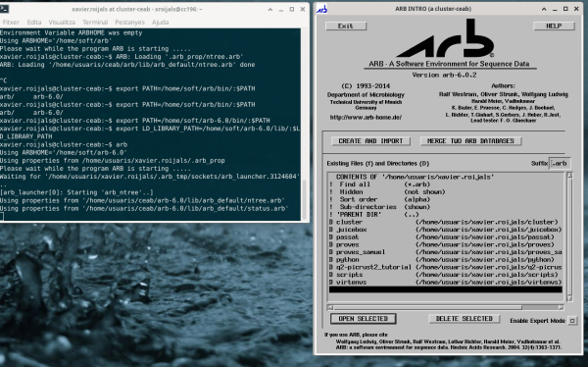The width and height of the screenshot is (588, 367).
Task: Click MERGE TWO ARB DATABASES button
Action: [x=470, y=141]
